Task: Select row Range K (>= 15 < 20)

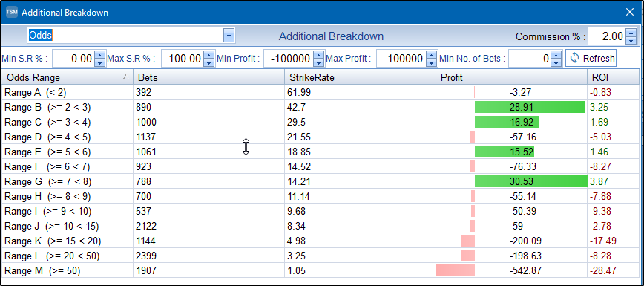Action: point(321,241)
